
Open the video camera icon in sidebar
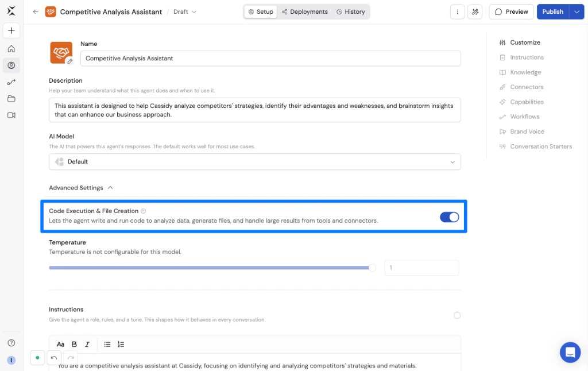pos(11,115)
